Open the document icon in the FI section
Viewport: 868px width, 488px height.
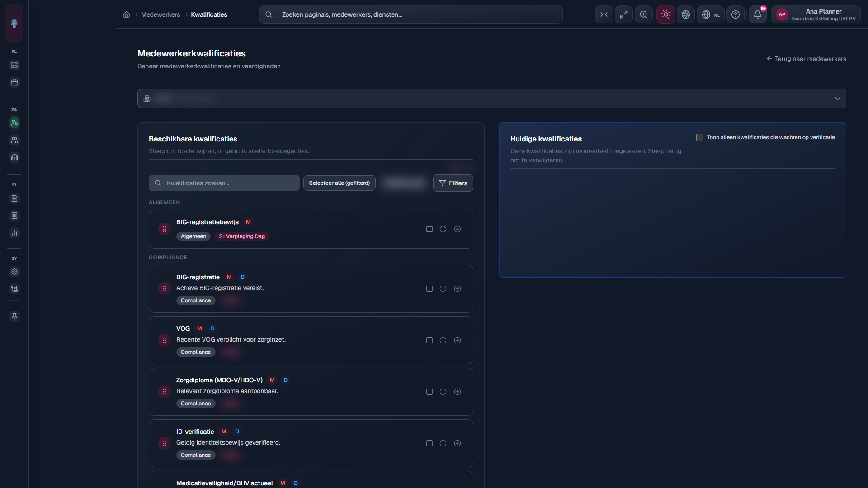14,198
